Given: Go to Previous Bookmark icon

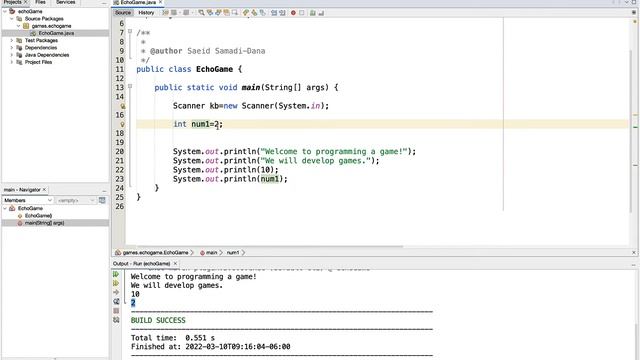Looking at the screenshot, I should (246, 13).
